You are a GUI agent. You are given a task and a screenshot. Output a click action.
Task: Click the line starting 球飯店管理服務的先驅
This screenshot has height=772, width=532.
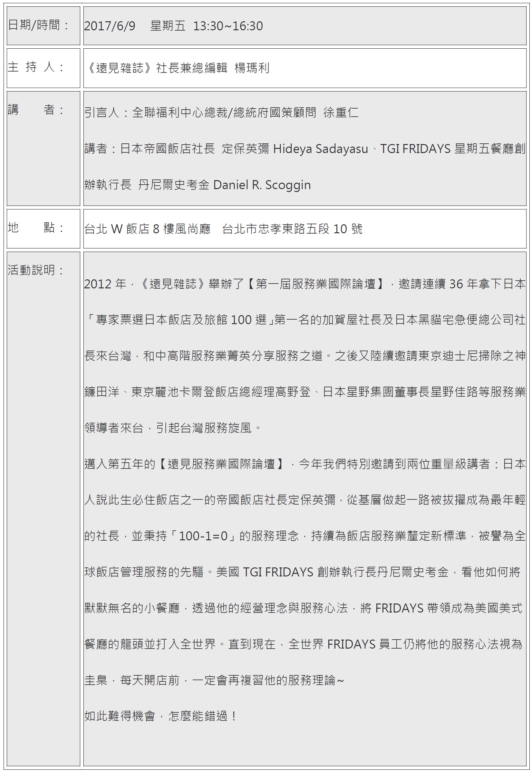point(302,572)
